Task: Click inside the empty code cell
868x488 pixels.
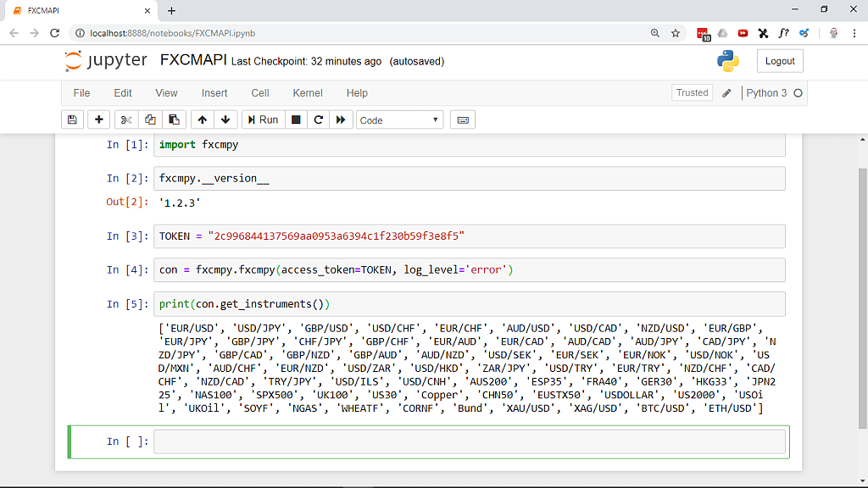Action: tap(470, 441)
